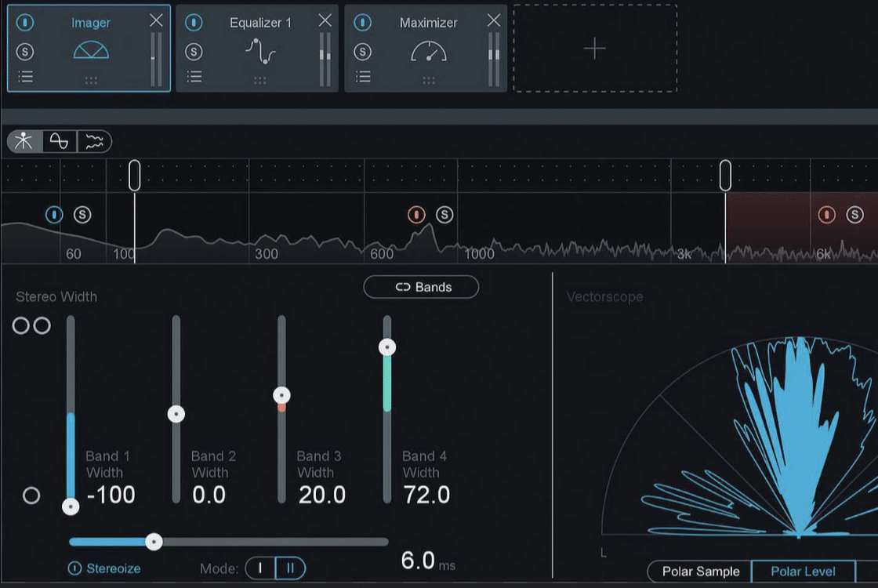
Task: Remove the Maximizer module
Action: (x=494, y=20)
